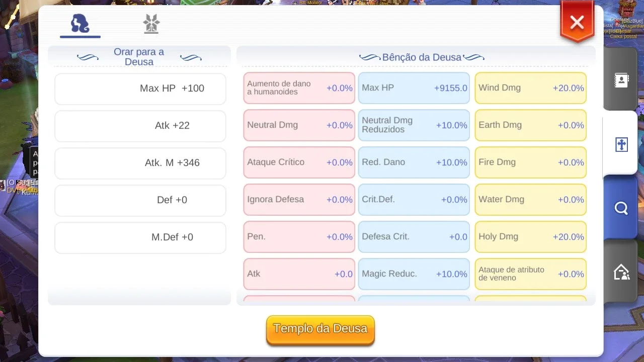Tap the Ataque Crítico blessing card
This screenshot has height=362, width=644.
299,162
